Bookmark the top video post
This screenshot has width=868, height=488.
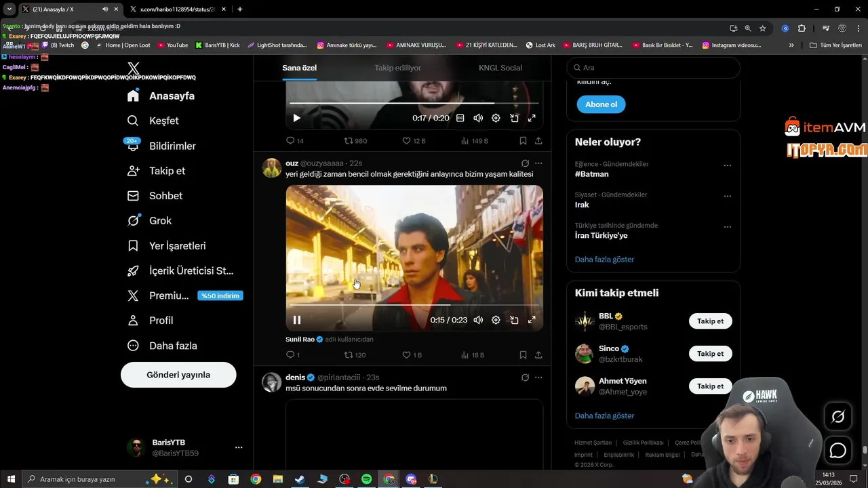click(523, 141)
